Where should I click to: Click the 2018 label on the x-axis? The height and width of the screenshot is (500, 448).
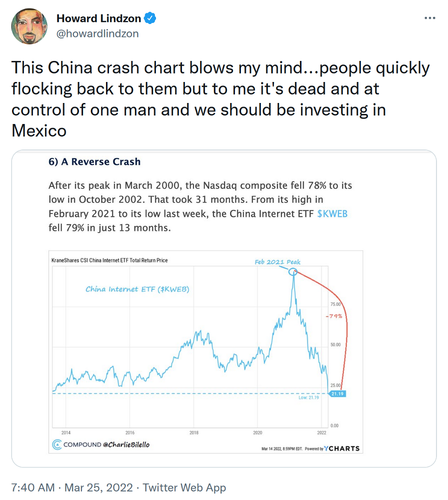tap(194, 431)
